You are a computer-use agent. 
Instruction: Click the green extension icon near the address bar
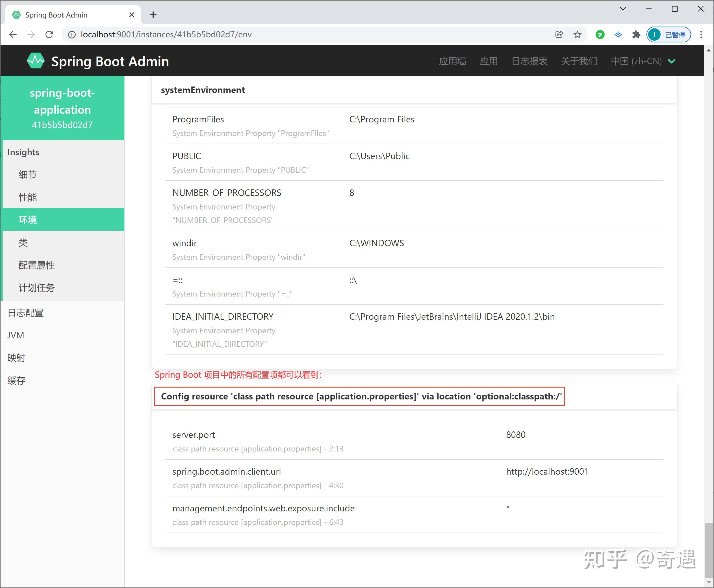click(600, 34)
